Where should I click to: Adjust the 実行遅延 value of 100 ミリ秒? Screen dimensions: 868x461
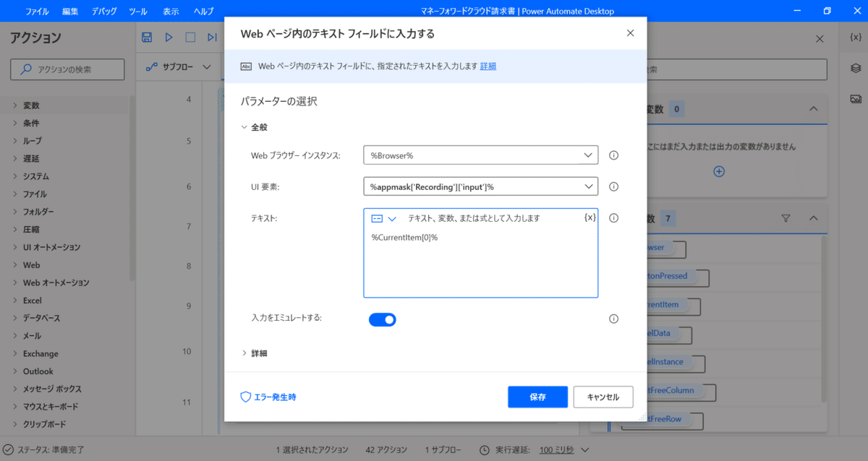[x=556, y=449]
